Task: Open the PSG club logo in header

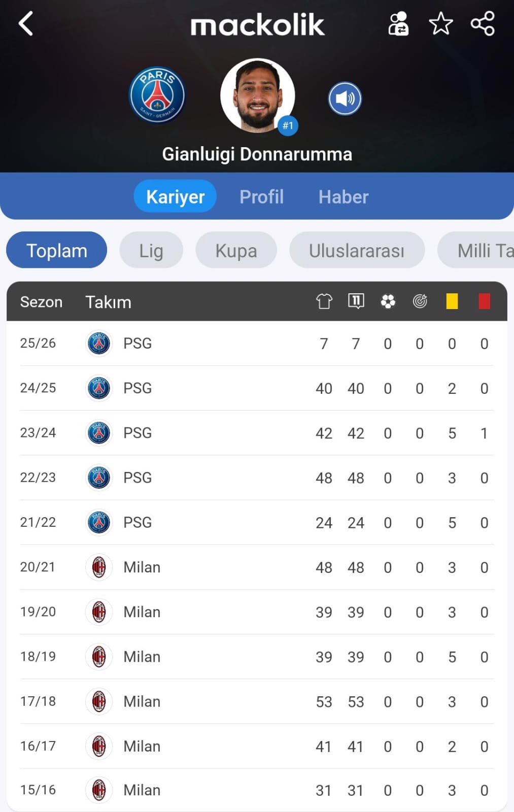Action: [157, 95]
